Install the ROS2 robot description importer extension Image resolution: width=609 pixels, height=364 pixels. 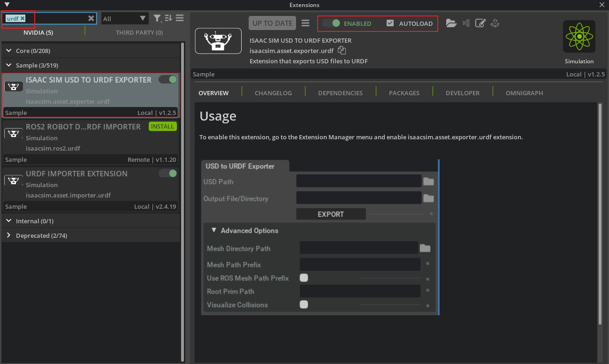162,126
